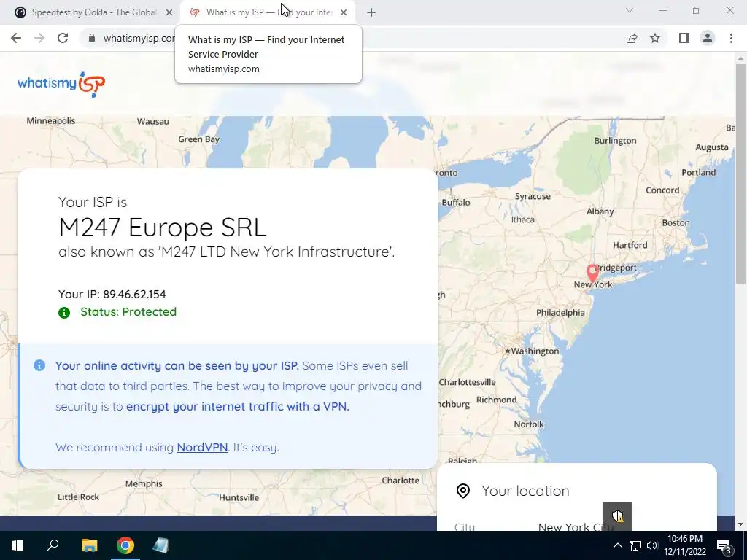Click the whatismyISP logo
747x560 pixels.
61,85
